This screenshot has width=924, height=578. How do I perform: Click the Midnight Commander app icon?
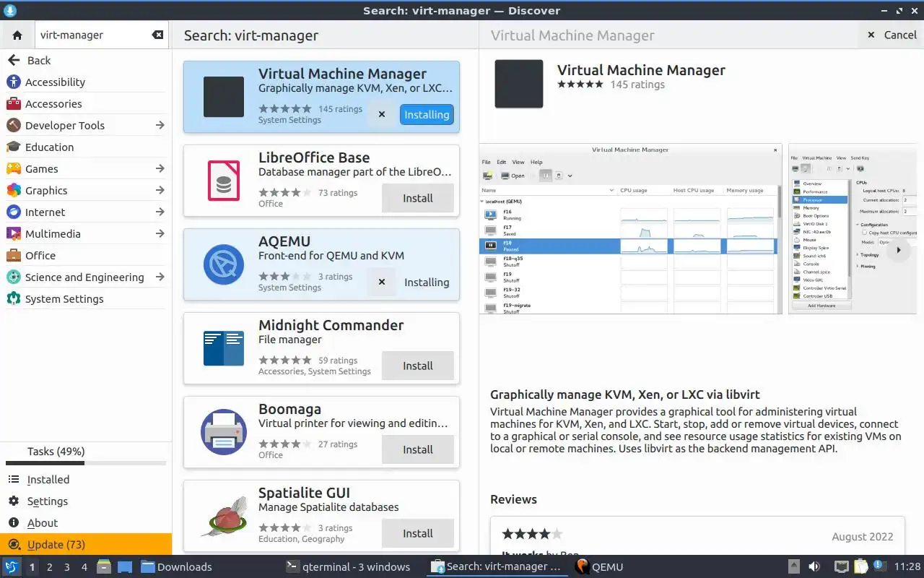click(224, 348)
